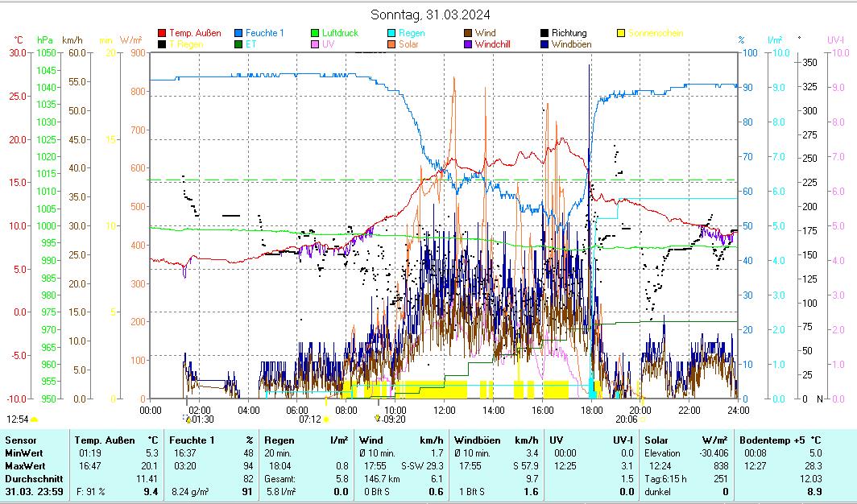This screenshot has width=857, height=504.
Task: Click the 'Temp. Außen' legend label
Action: 195,33
